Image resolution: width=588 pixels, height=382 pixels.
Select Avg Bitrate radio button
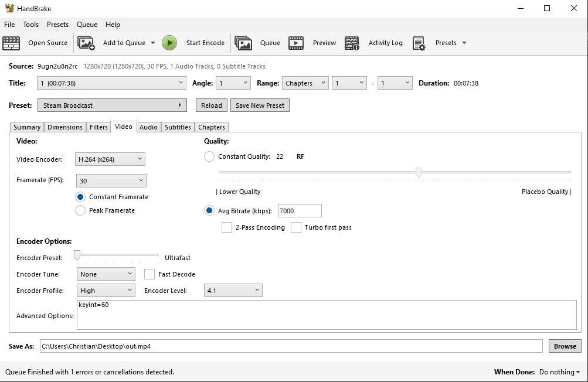tap(209, 211)
